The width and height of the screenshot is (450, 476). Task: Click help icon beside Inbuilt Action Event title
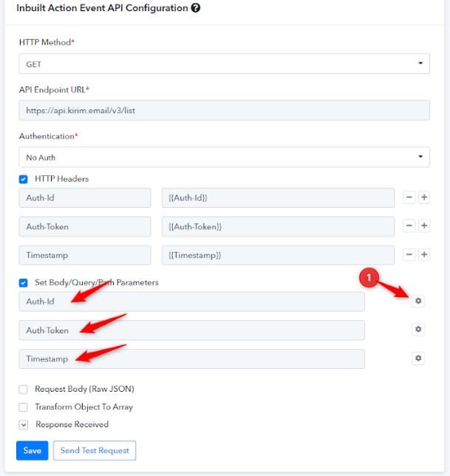point(196,8)
